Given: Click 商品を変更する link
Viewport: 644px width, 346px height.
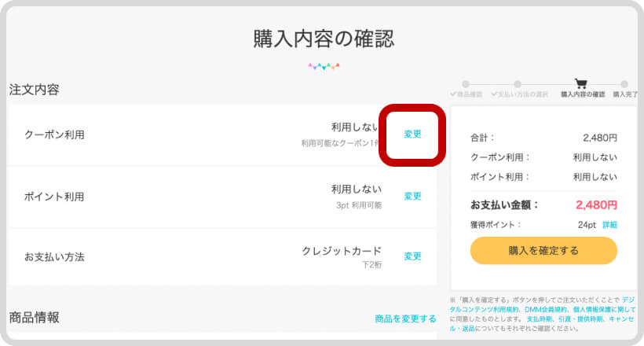Looking at the screenshot, I should (x=405, y=318).
